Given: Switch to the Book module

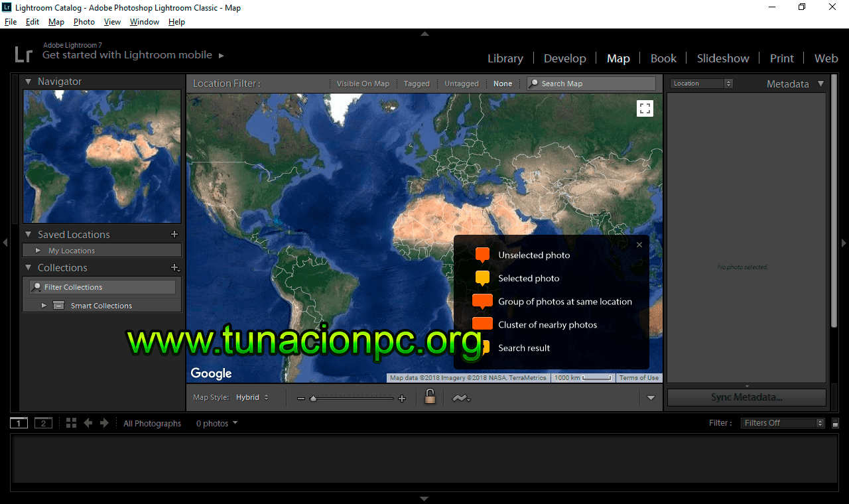Looking at the screenshot, I should click(663, 58).
